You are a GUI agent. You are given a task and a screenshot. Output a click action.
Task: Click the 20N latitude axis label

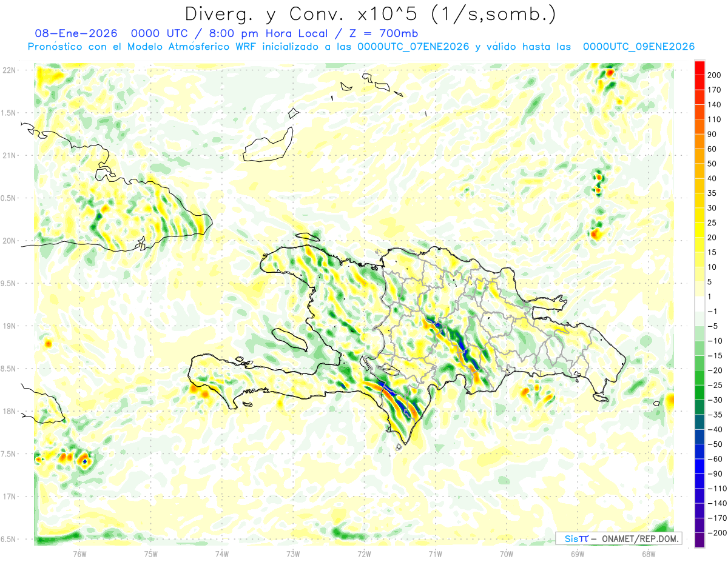9,241
